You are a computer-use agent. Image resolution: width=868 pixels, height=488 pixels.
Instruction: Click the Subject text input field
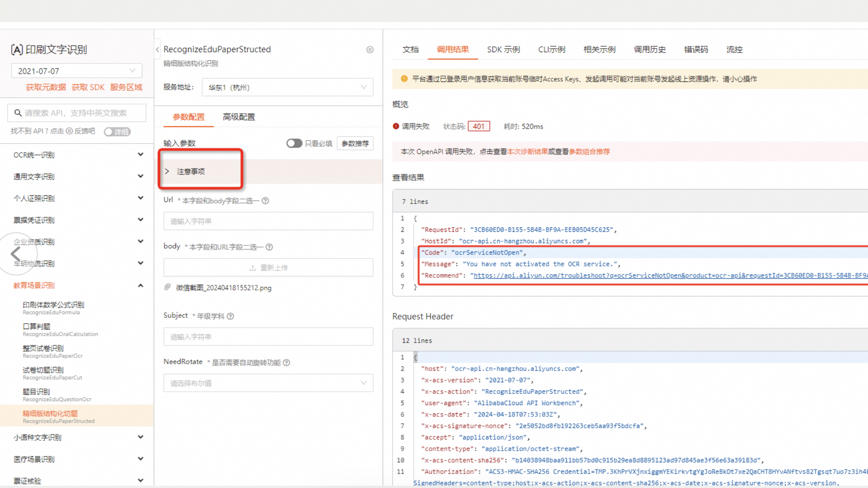[268, 337]
